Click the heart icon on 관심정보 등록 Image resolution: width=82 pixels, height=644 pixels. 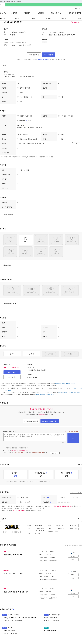pyautogui.click(x=30, y=55)
